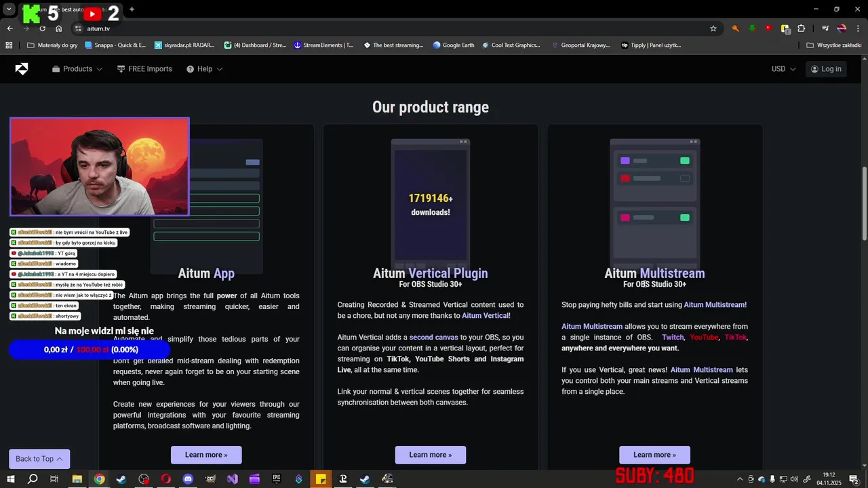The width and height of the screenshot is (868, 488).
Task: Follow the Aitum Vertical! link in description
Action: [486, 316]
